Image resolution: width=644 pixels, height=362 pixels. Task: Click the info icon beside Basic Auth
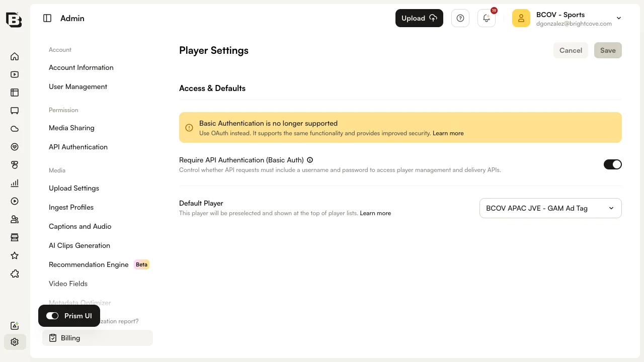point(310,160)
